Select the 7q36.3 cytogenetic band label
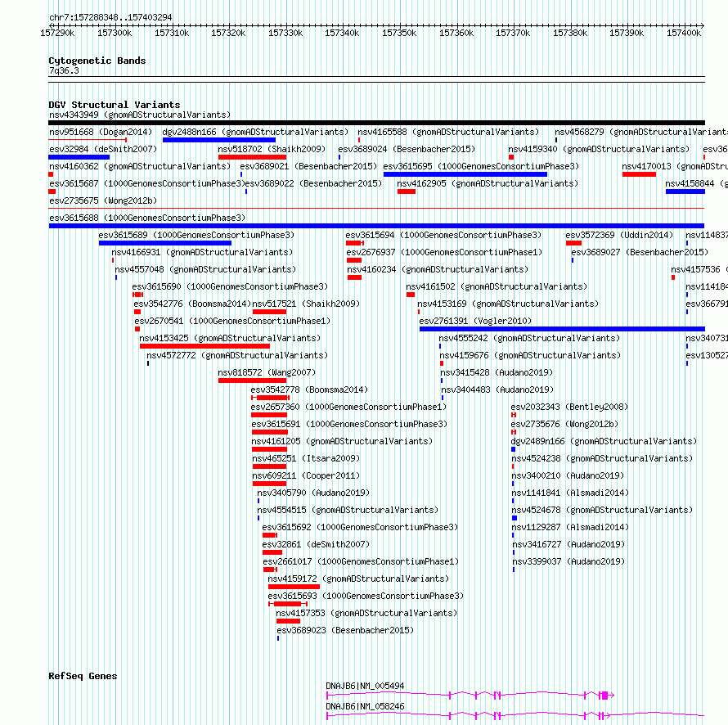Viewport: 728px width, 725px height. coord(64,70)
